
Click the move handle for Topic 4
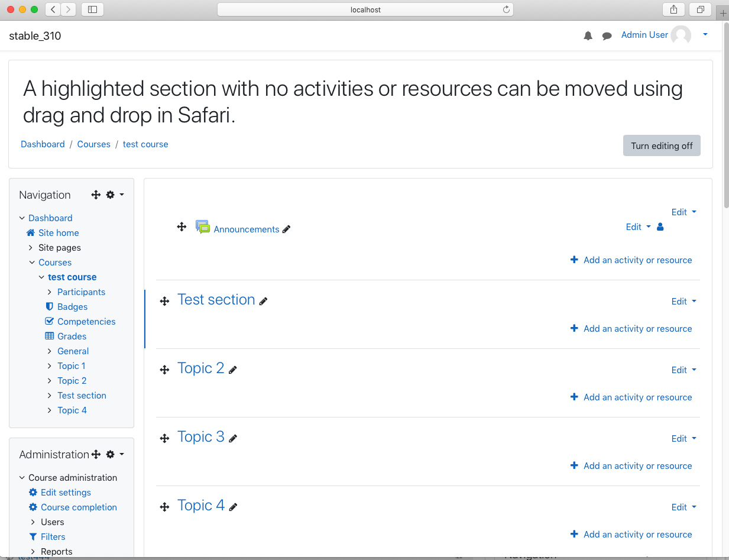pyautogui.click(x=165, y=507)
